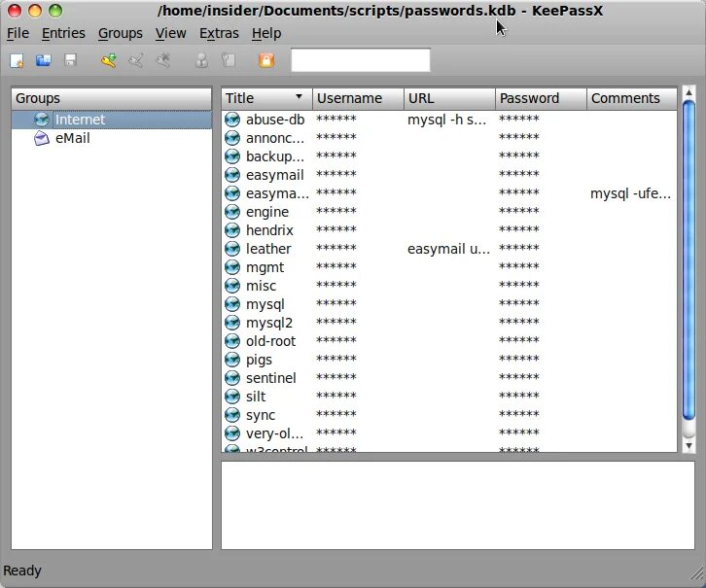Open the File menu
The width and height of the screenshot is (706, 588).
click(18, 33)
